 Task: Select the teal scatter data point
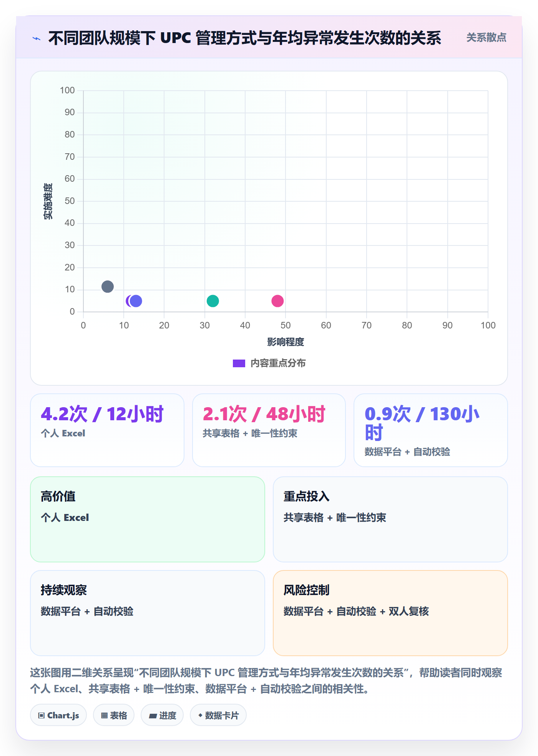pos(213,301)
